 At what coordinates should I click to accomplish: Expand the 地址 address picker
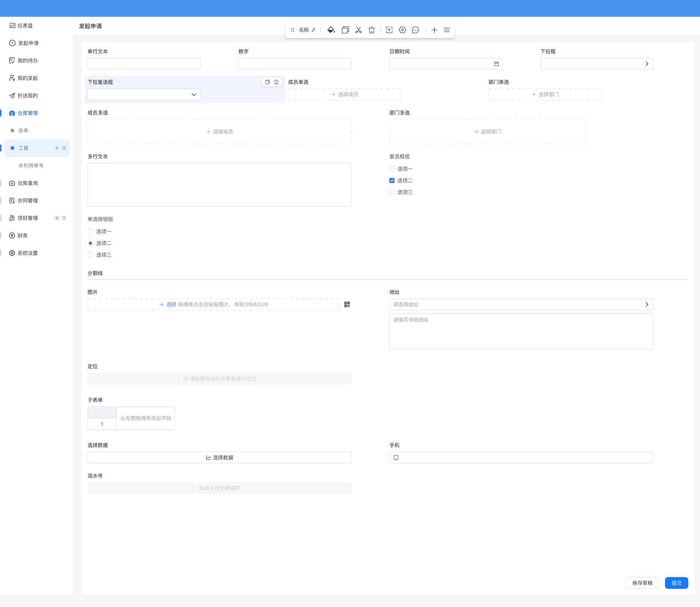[647, 304]
